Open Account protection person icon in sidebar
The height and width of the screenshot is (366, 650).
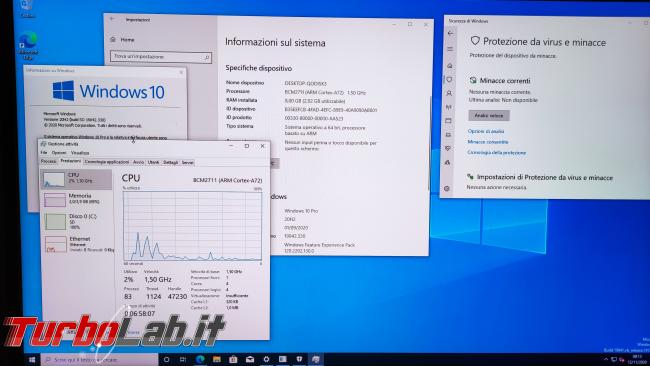coord(449,94)
